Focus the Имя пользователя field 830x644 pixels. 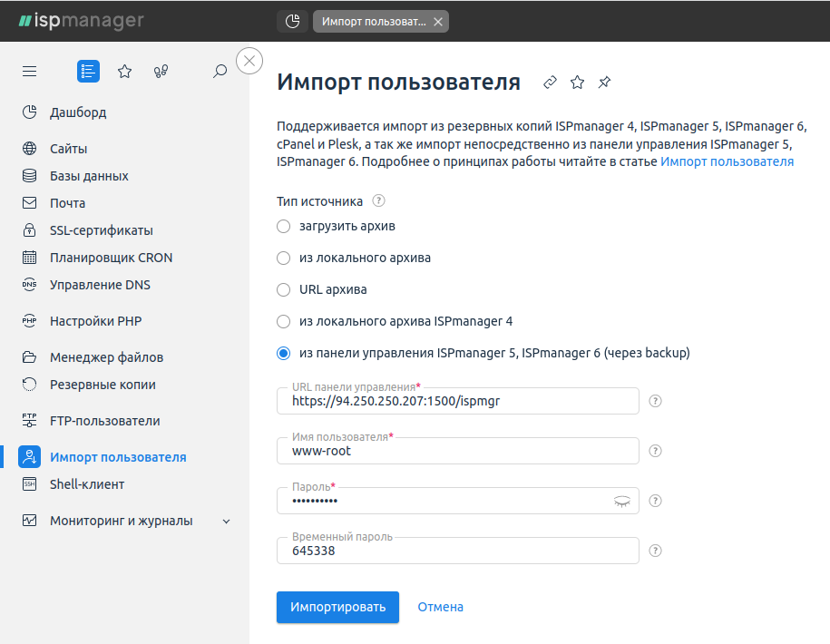(458, 451)
